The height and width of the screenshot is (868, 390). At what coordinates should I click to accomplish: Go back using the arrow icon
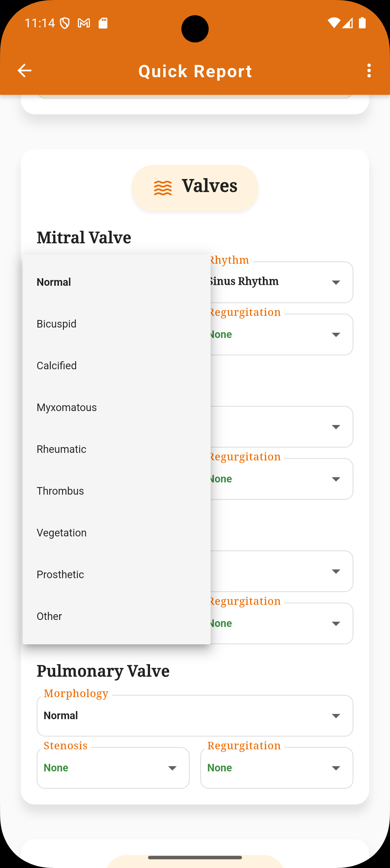(x=24, y=71)
